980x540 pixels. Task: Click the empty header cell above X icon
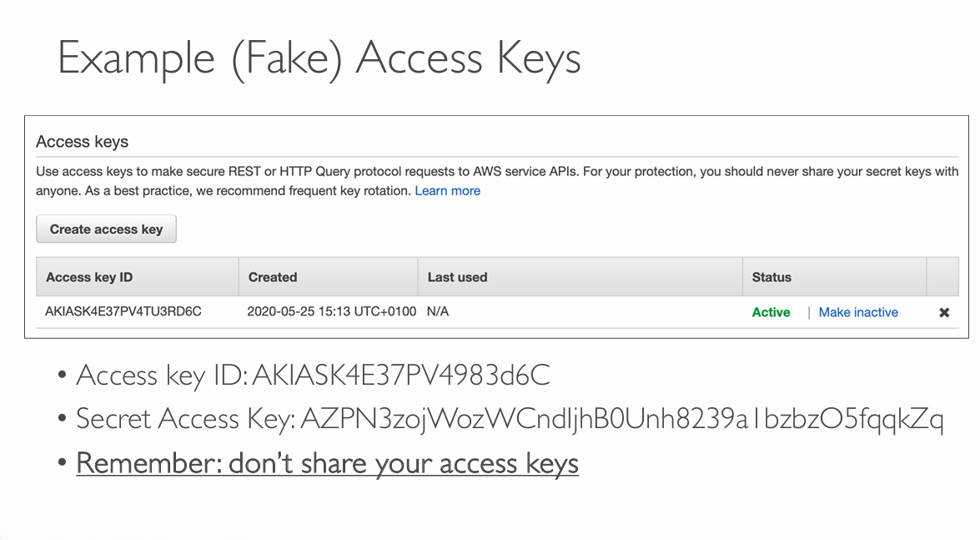[942, 277]
